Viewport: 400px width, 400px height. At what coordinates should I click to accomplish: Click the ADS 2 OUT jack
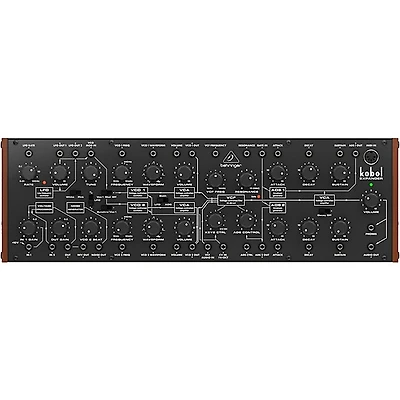click(x=262, y=247)
